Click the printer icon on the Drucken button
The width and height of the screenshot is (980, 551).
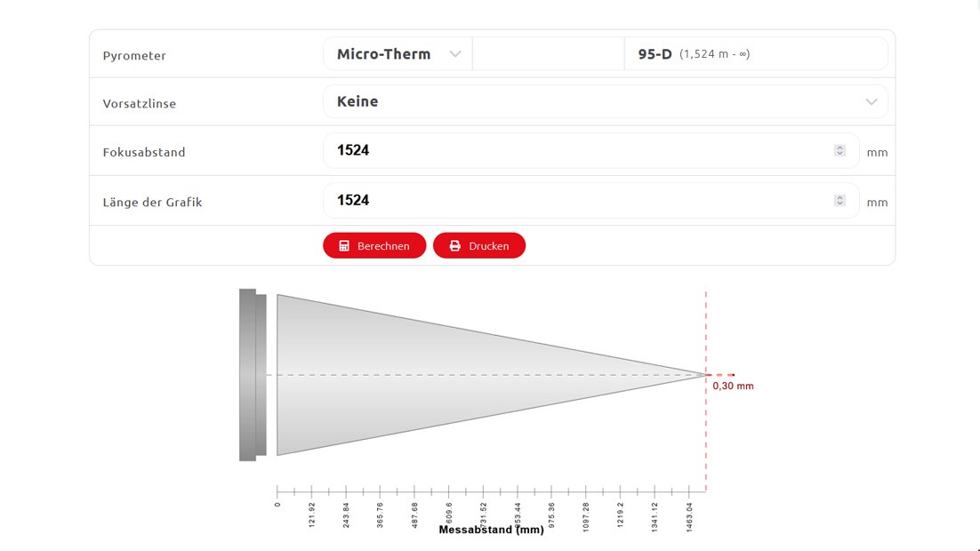click(x=454, y=245)
